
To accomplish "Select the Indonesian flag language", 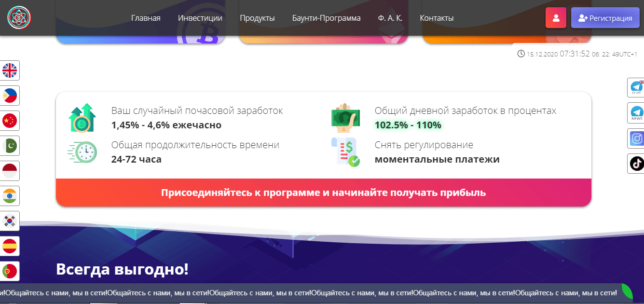I will click(10, 171).
